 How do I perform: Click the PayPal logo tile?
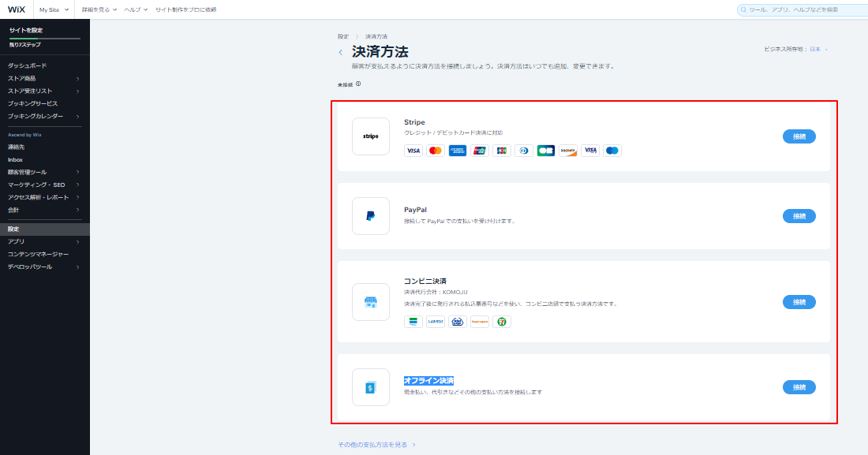tap(371, 216)
